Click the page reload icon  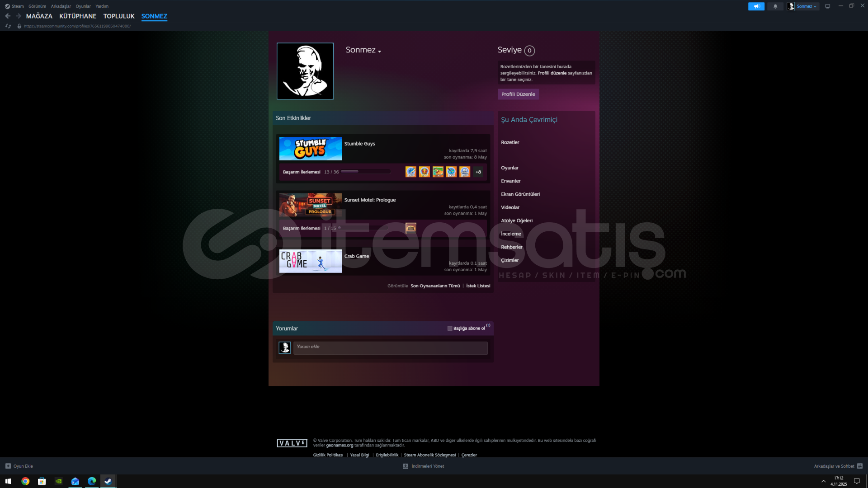(x=8, y=26)
